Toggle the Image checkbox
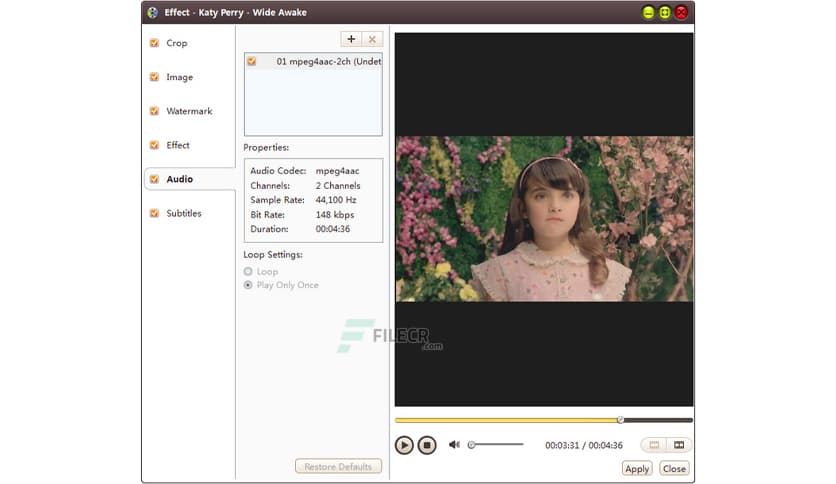 click(155, 77)
